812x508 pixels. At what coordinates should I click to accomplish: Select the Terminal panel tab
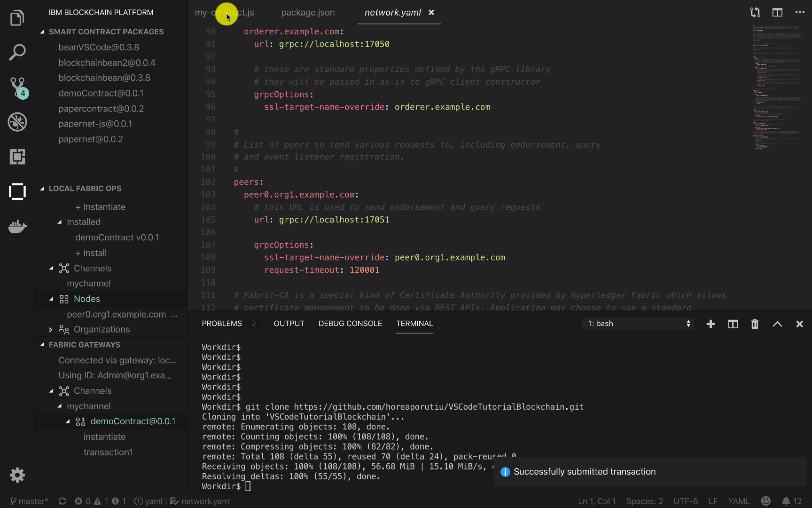coord(414,324)
